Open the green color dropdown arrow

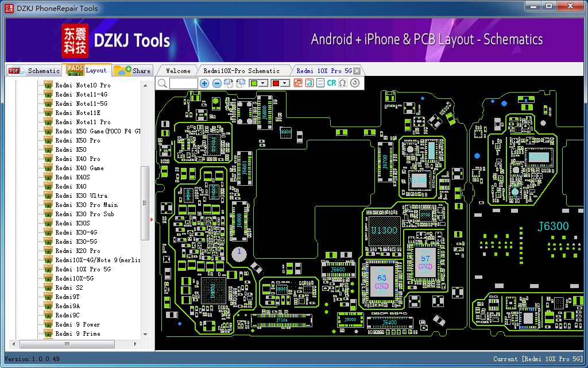click(x=263, y=83)
